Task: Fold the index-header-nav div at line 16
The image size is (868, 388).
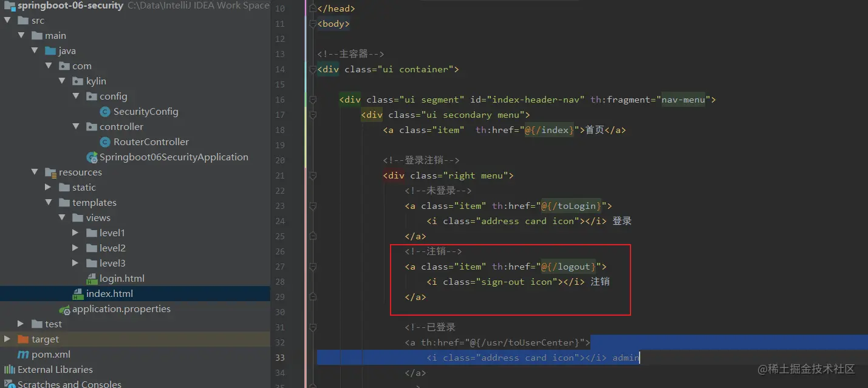Action: (312, 100)
